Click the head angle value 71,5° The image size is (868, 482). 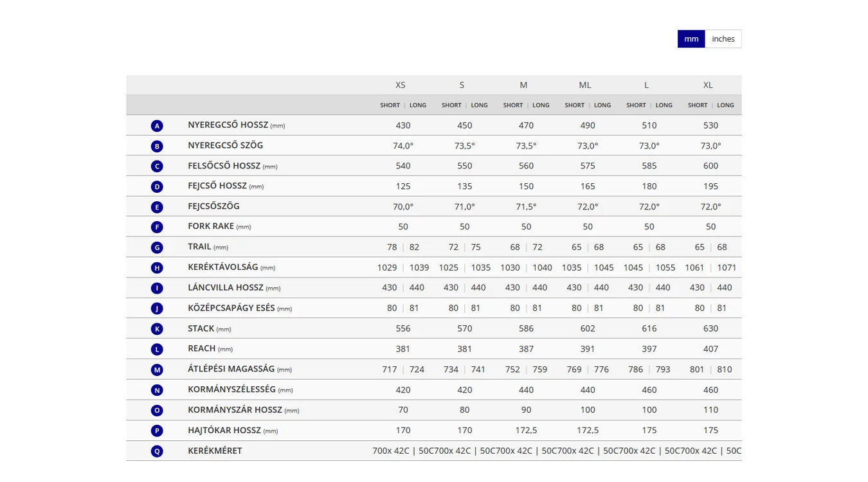click(x=526, y=206)
